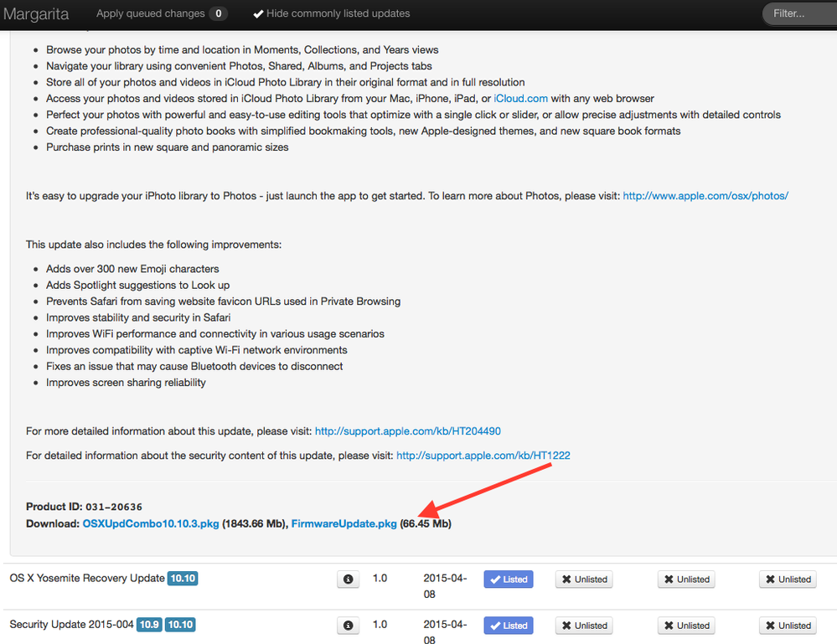Click the Product ID value 031-20636

pos(114,507)
